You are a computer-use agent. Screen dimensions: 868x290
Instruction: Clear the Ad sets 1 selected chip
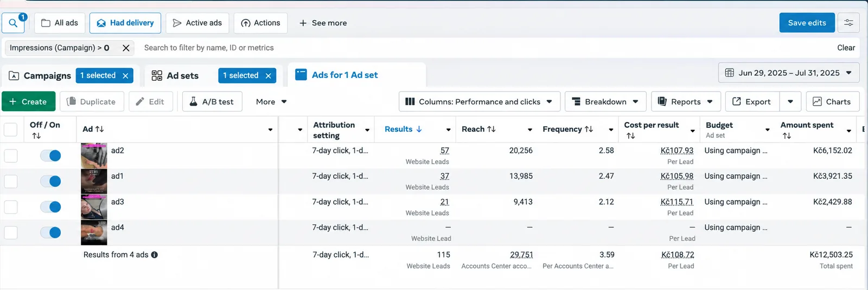pyautogui.click(x=269, y=76)
